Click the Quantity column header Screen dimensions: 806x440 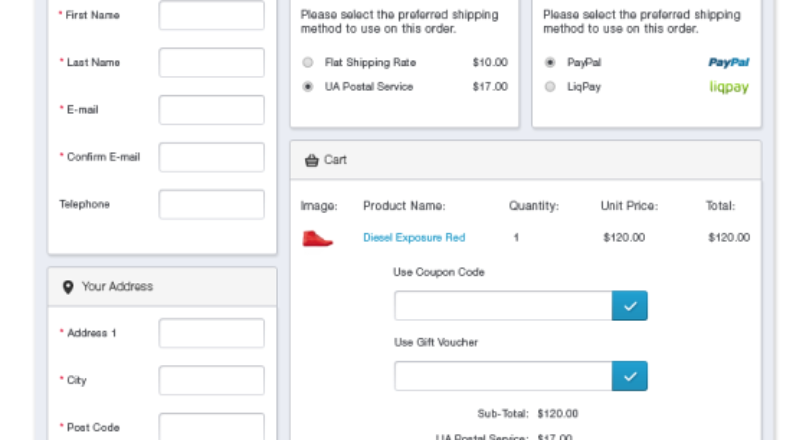point(534,206)
